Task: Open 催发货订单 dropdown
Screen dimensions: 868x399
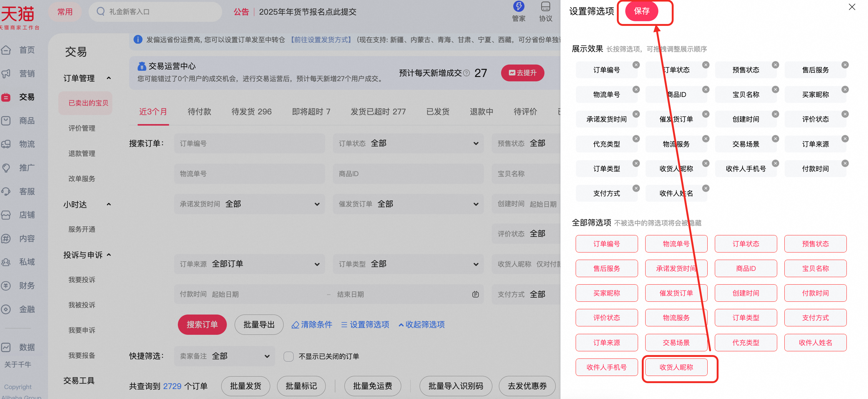Action: [x=408, y=204]
